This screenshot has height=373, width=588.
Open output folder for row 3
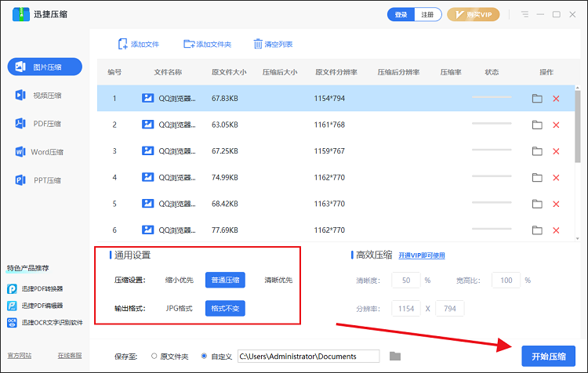[x=537, y=150]
